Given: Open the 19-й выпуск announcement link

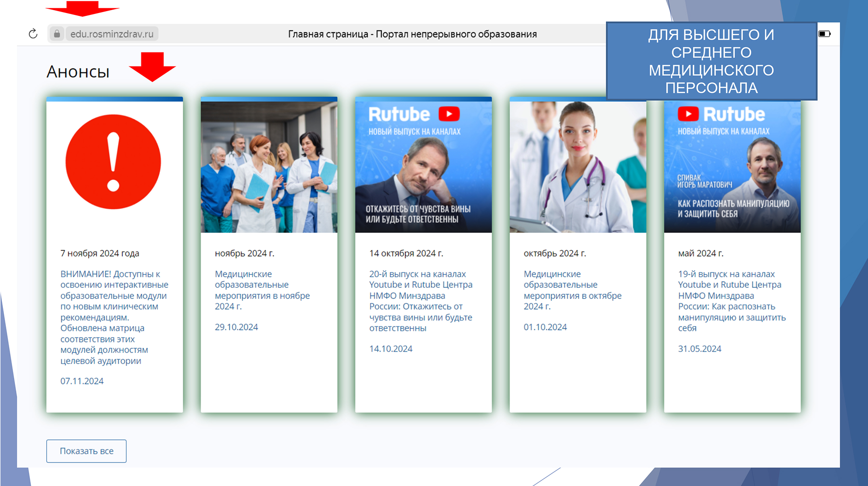Looking at the screenshot, I should coord(732,301).
